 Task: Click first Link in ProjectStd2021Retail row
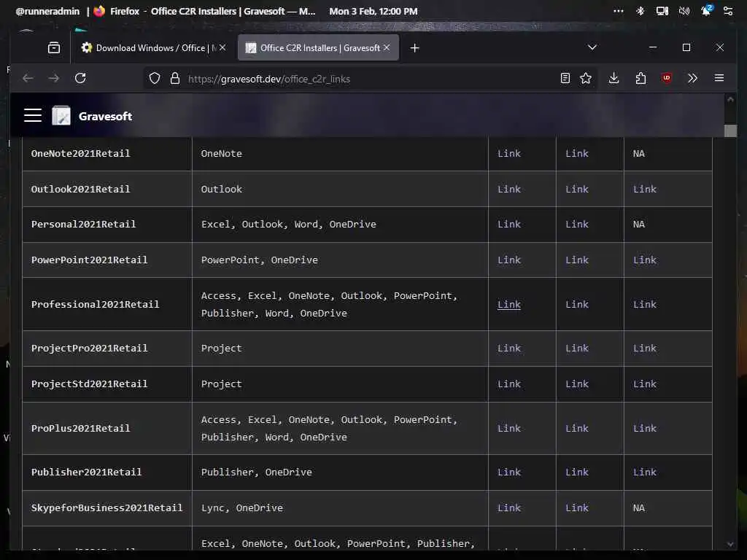[508, 384]
